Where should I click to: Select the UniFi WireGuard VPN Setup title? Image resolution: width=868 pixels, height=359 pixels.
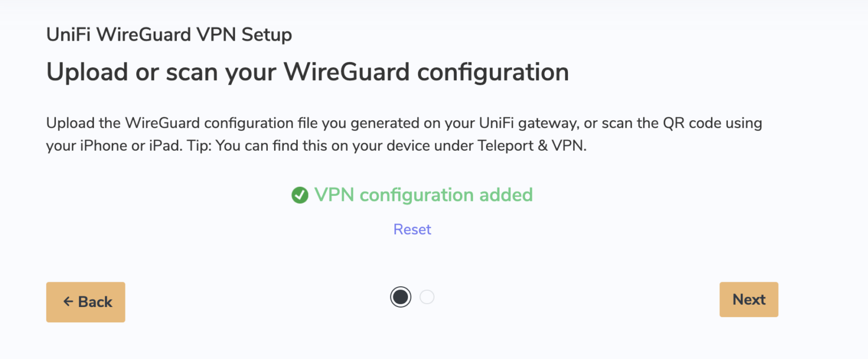(168, 34)
